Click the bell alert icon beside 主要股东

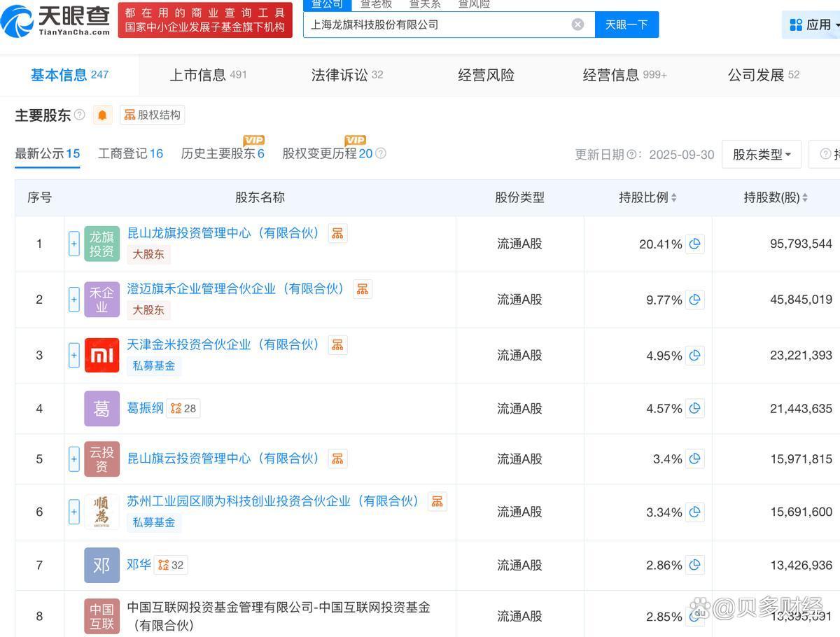click(102, 115)
